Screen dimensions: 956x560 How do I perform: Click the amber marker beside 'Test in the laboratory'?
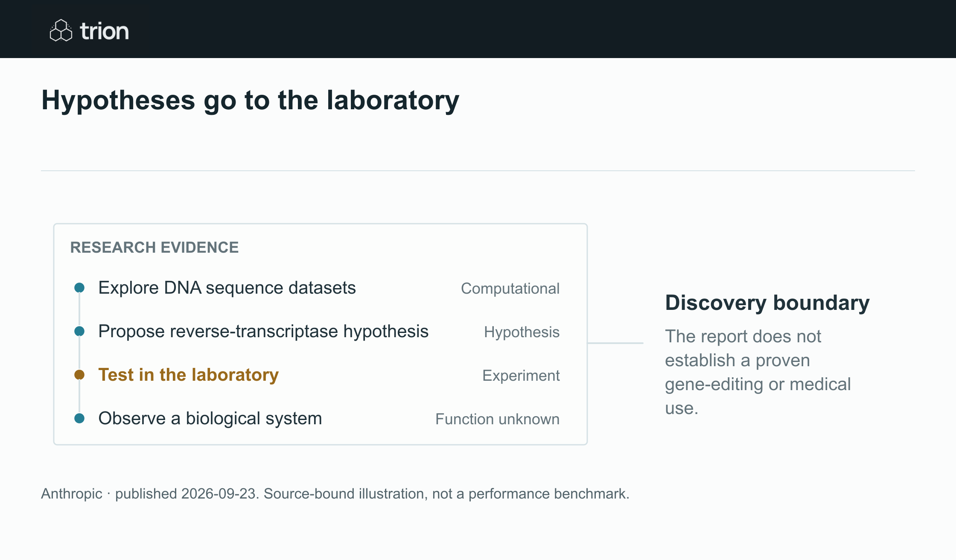click(x=79, y=375)
